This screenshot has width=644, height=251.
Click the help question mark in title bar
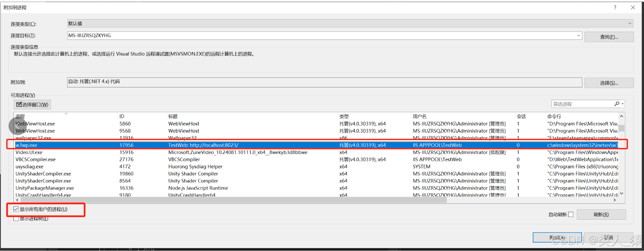coord(615,7)
